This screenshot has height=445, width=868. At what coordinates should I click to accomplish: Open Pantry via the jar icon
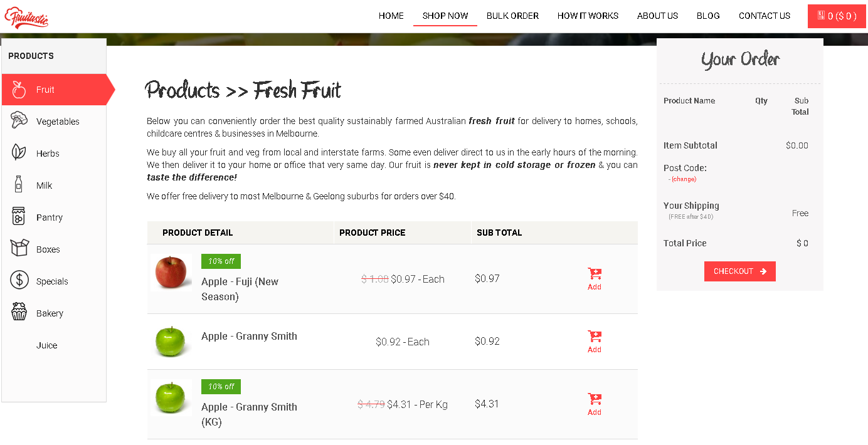pyautogui.click(x=19, y=216)
